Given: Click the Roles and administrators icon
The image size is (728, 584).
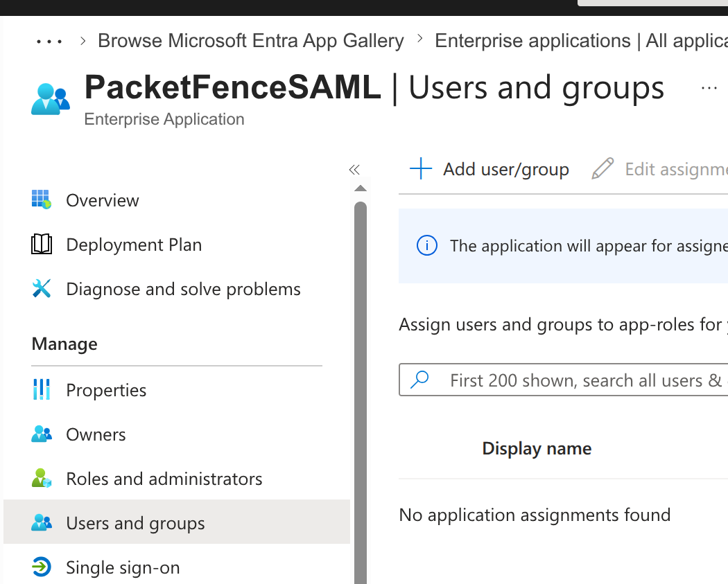Looking at the screenshot, I should pyautogui.click(x=42, y=478).
